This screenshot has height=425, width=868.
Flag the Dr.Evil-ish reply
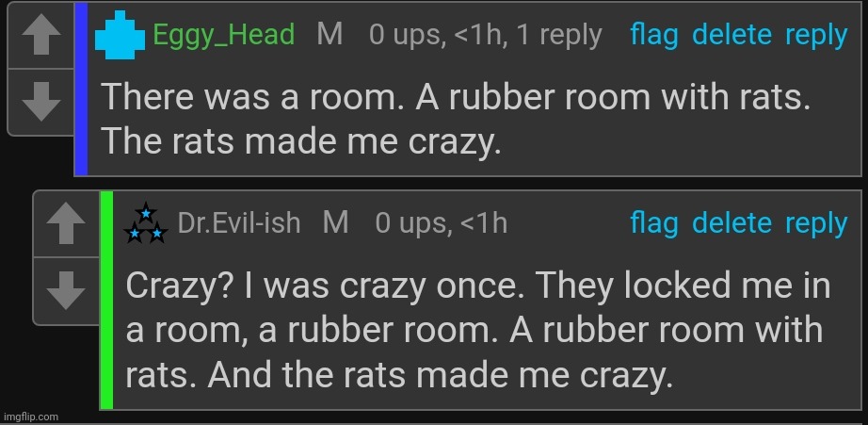[654, 224]
